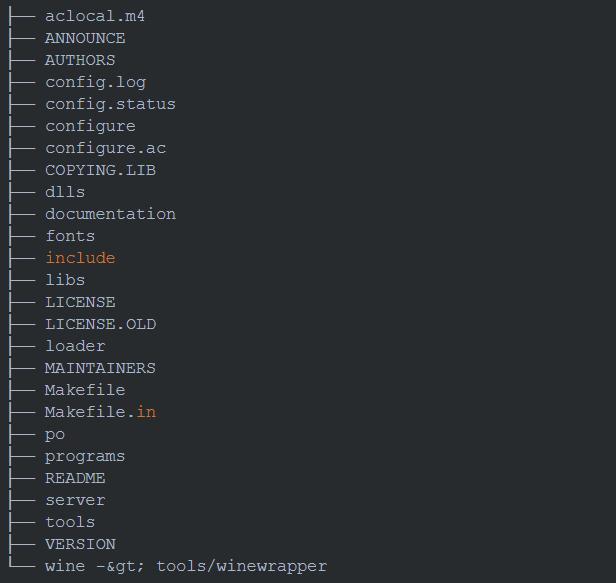This screenshot has width=616, height=583.
Task: Select the libs directory entry
Action: pos(65,280)
